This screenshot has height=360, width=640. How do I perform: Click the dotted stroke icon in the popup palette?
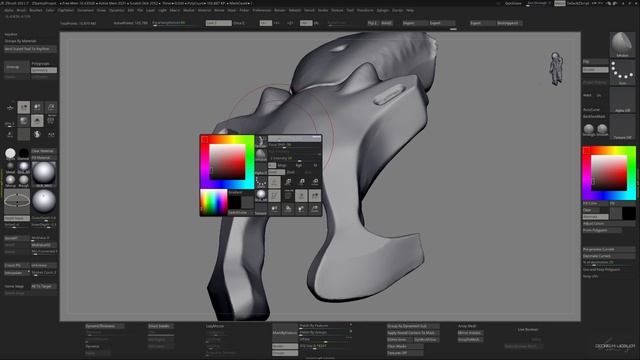coord(261,182)
